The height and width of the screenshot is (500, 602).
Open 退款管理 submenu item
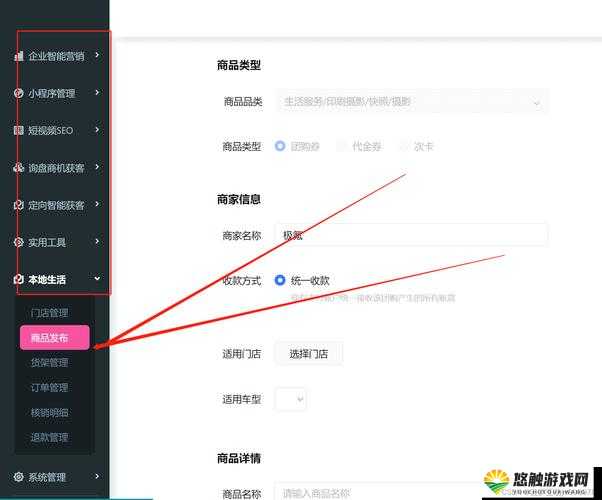(x=49, y=437)
